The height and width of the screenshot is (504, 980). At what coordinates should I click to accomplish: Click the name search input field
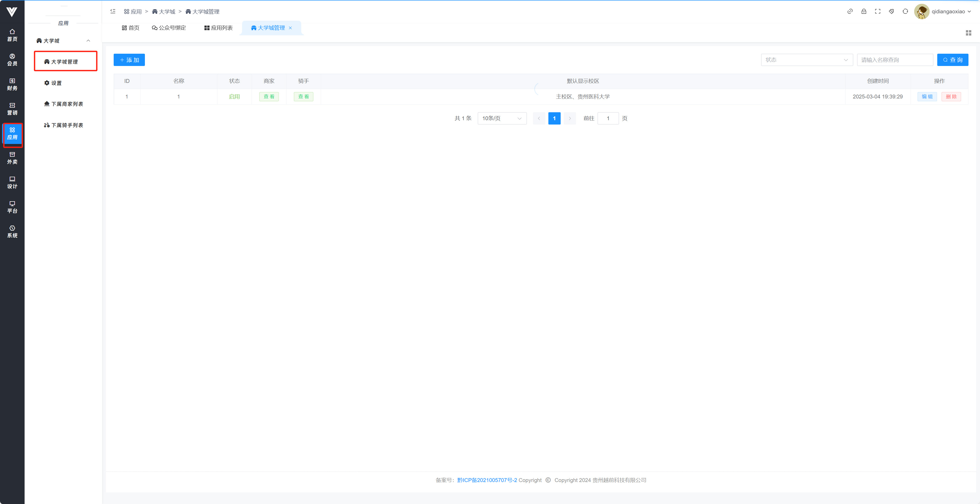894,60
